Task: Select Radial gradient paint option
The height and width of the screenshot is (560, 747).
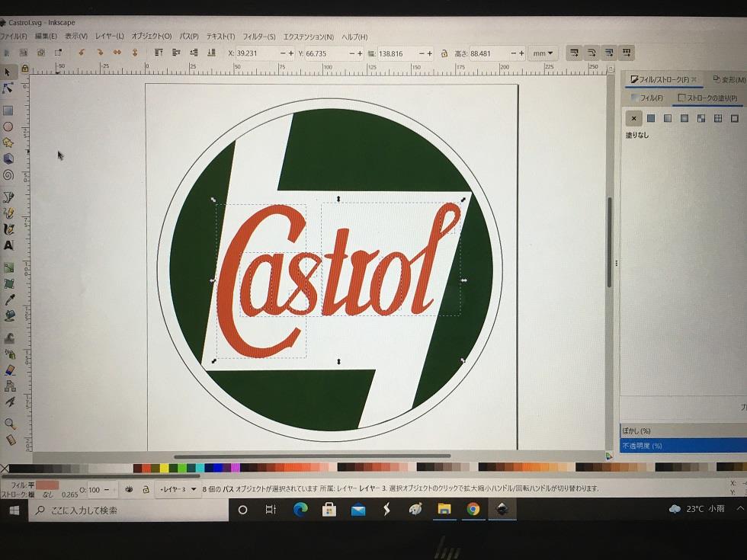Action: tap(684, 118)
